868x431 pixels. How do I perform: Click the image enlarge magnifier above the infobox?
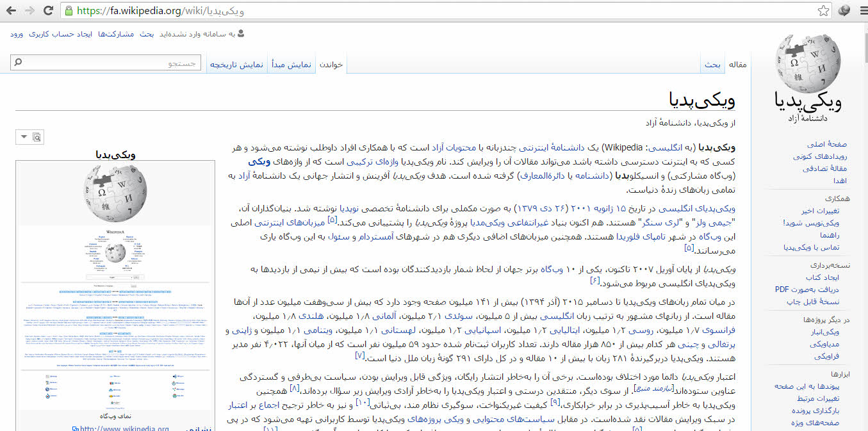click(36, 136)
